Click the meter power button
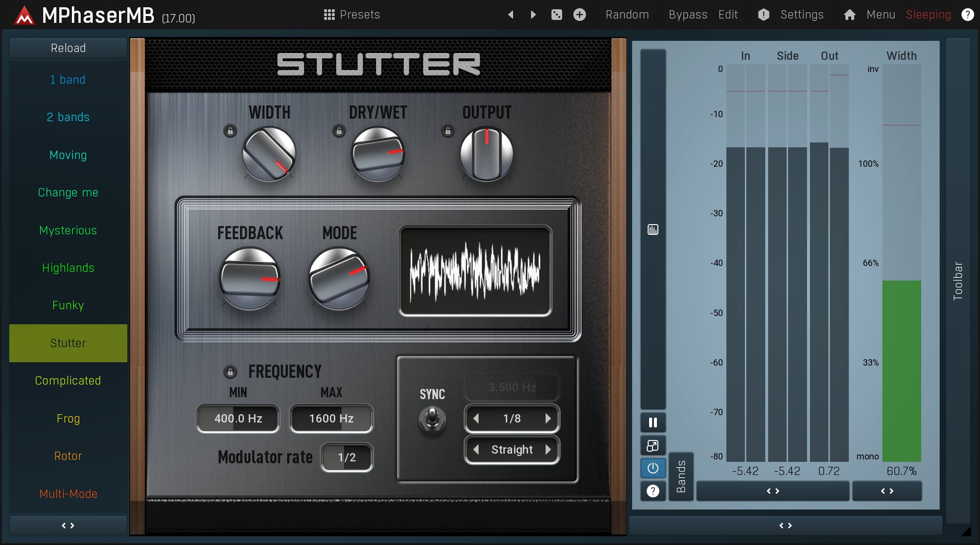 pyautogui.click(x=653, y=468)
